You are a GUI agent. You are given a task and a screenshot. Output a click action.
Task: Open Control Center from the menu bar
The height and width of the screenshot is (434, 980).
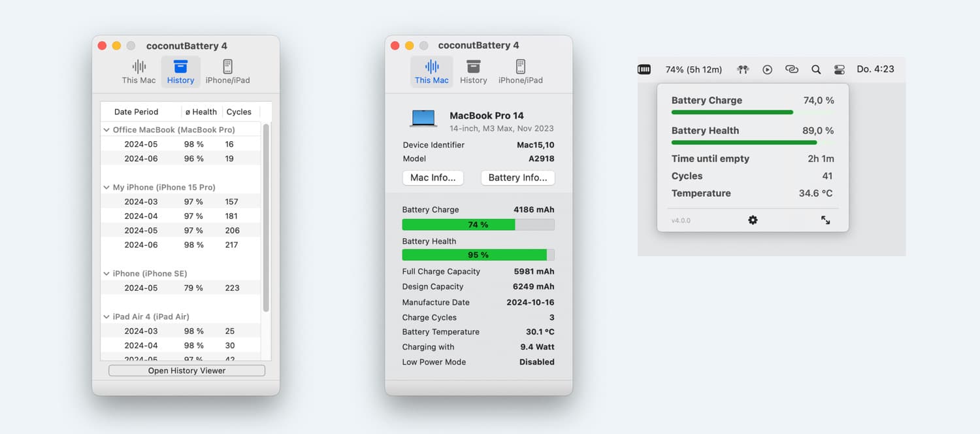coord(840,69)
